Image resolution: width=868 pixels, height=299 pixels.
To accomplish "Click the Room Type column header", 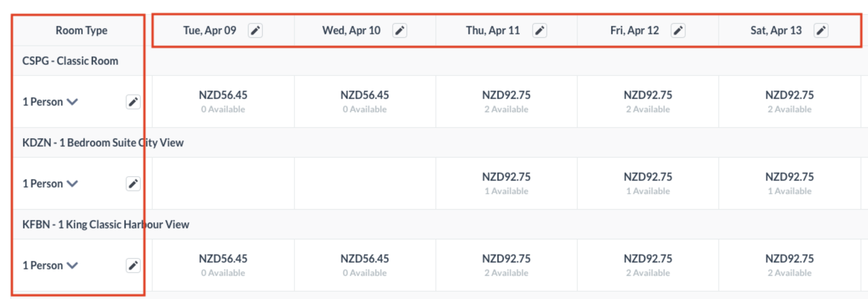I will [x=82, y=30].
